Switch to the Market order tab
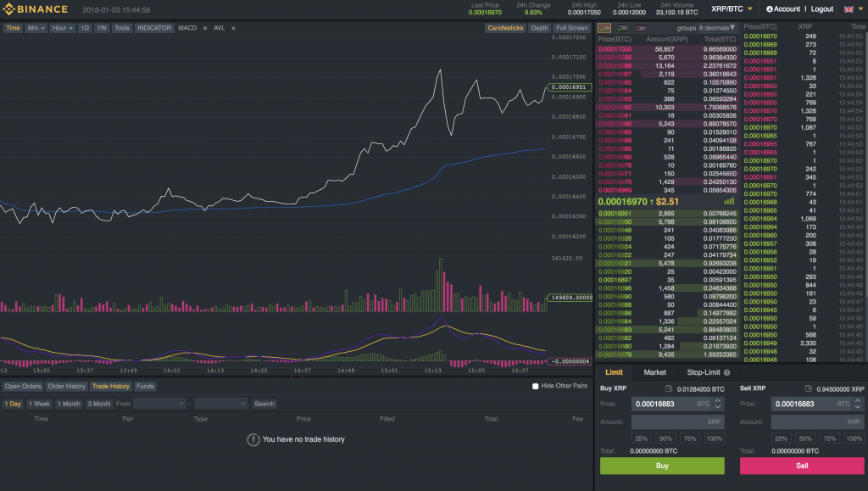This screenshot has height=491, width=868. click(x=654, y=371)
